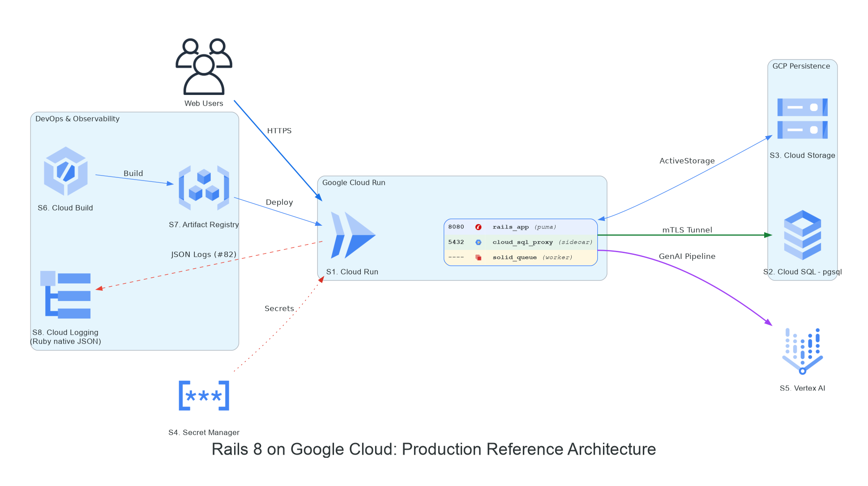Click the 'S7. Artifact Registry' label
Image resolution: width=868 pixels, height=486 pixels.
[x=204, y=225]
